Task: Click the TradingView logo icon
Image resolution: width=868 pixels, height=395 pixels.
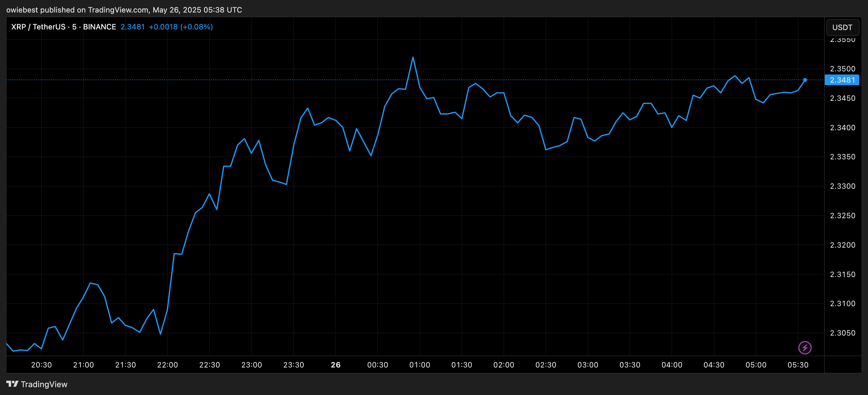Action: (13, 384)
